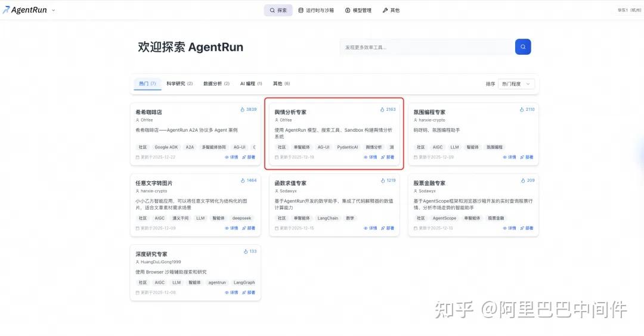Click popularity flame 209 on 股票金融专家

(528, 181)
